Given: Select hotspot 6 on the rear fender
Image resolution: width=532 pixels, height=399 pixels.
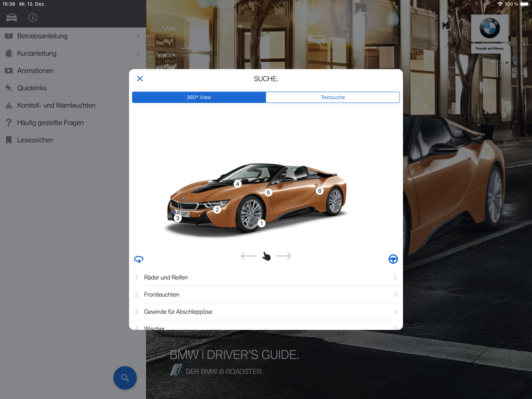Looking at the screenshot, I should click(320, 190).
